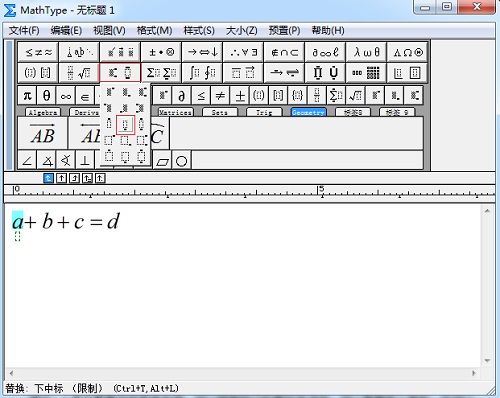Open the operator symbols palette (±•⊗)

(161, 52)
